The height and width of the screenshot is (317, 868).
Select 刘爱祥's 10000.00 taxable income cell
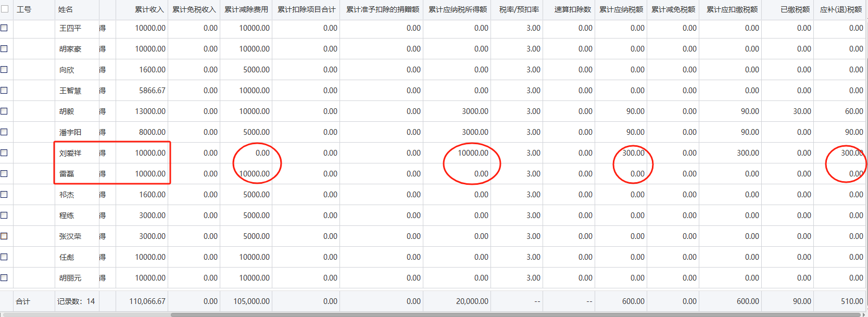coord(473,153)
